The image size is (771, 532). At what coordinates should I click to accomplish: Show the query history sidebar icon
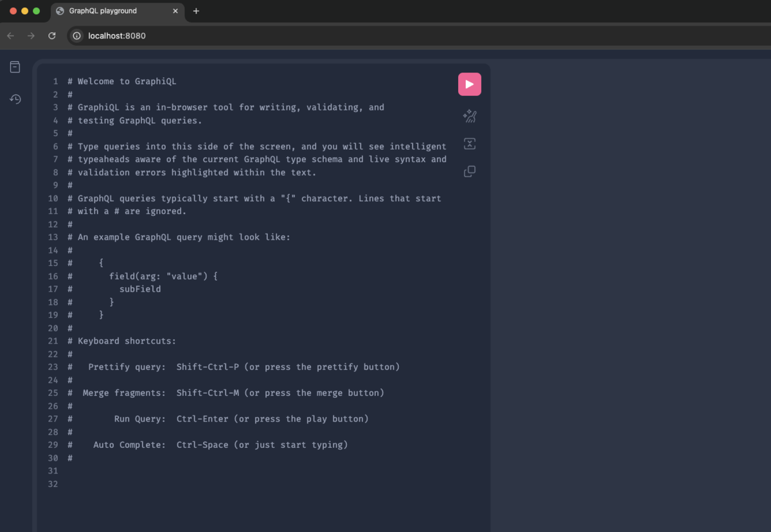15,99
